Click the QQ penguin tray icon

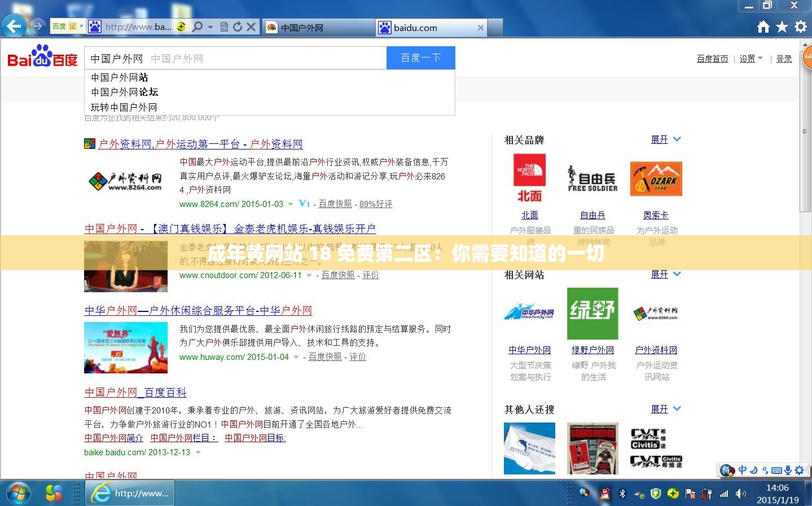[605, 494]
